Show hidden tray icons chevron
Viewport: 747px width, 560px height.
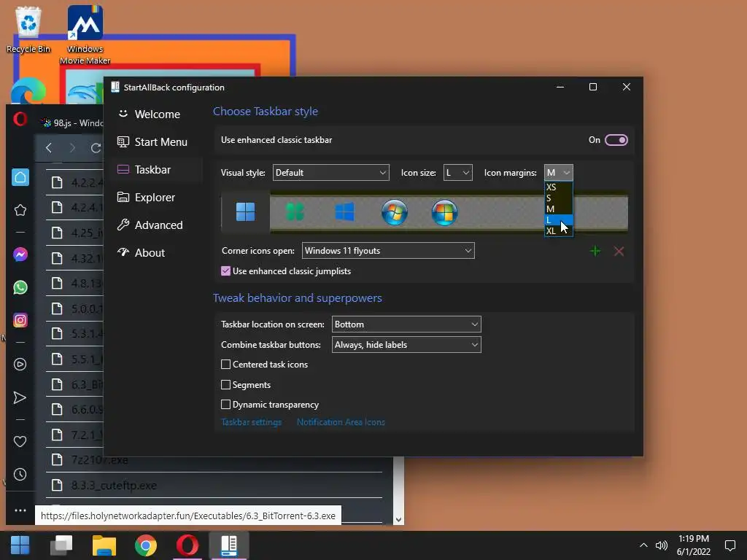(x=643, y=545)
